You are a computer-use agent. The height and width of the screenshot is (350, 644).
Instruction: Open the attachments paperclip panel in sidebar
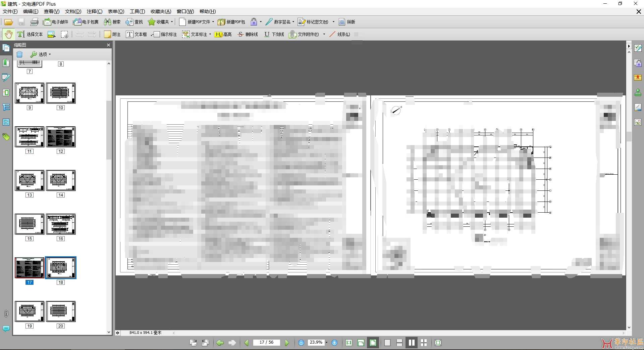[6, 314]
